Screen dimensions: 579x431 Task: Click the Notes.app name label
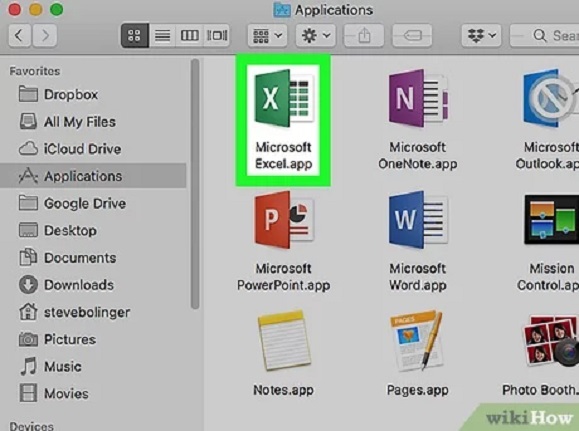284,390
